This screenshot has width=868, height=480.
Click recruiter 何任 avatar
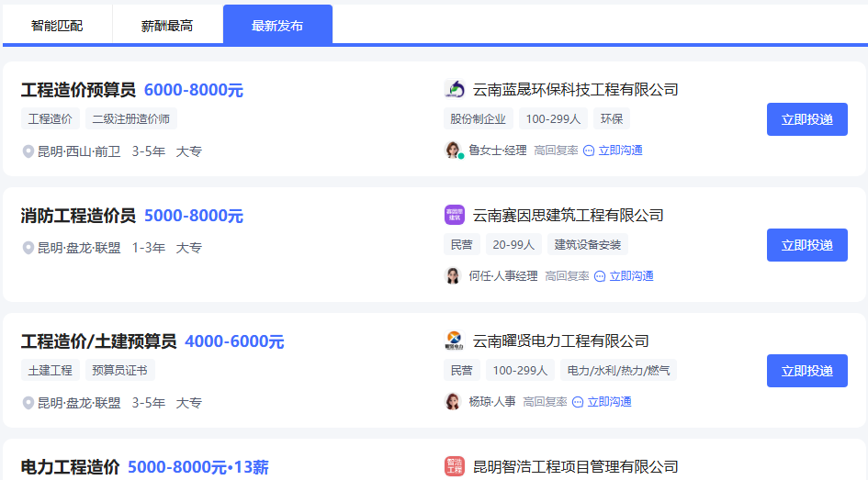point(454,275)
